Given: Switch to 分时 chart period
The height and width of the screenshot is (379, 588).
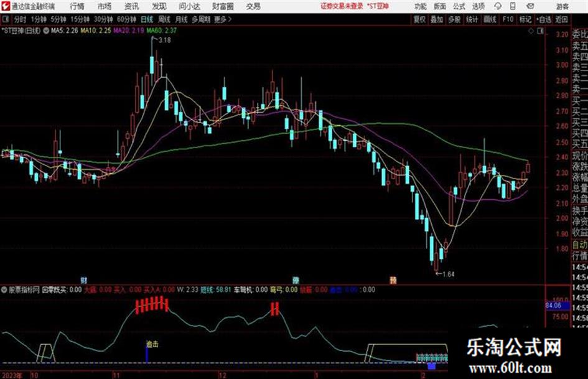Looking at the screenshot, I should [x=20, y=19].
